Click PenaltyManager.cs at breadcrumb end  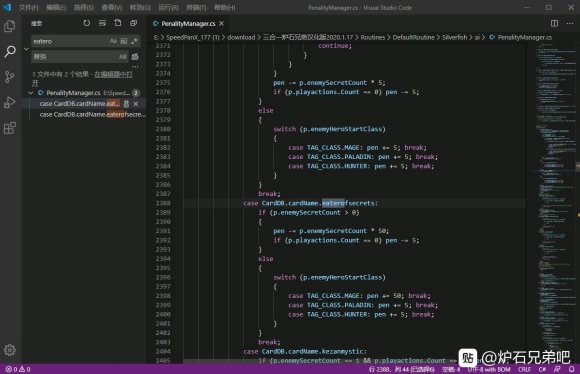point(524,37)
